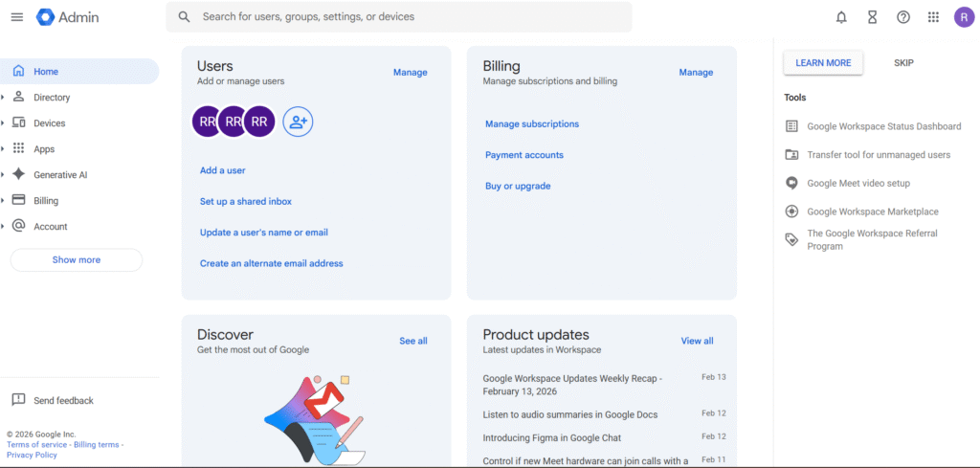Expand the Billing section arrow
980x468 pixels.
(3, 201)
